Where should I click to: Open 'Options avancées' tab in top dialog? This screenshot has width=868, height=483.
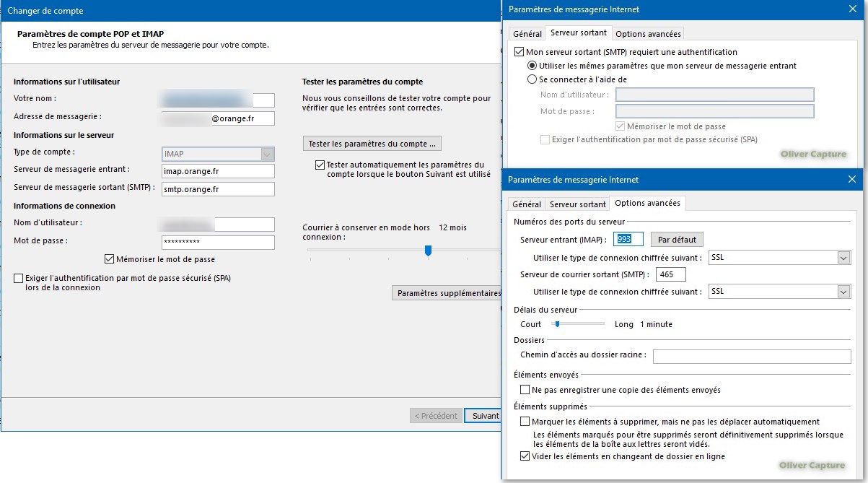(648, 34)
